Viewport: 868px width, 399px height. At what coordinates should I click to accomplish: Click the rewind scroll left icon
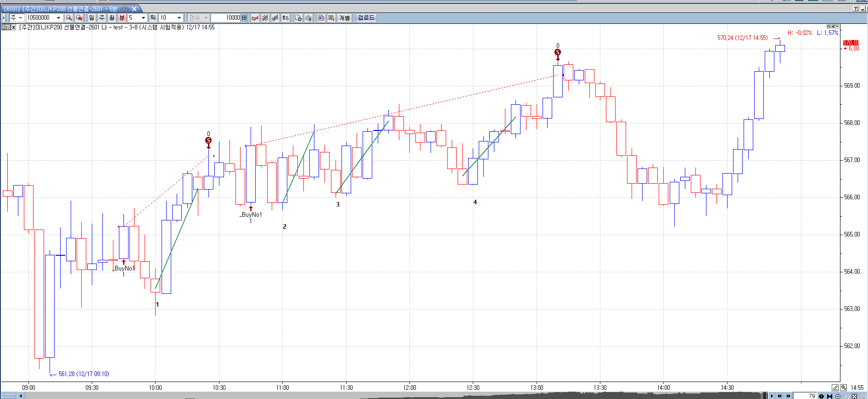point(779,396)
